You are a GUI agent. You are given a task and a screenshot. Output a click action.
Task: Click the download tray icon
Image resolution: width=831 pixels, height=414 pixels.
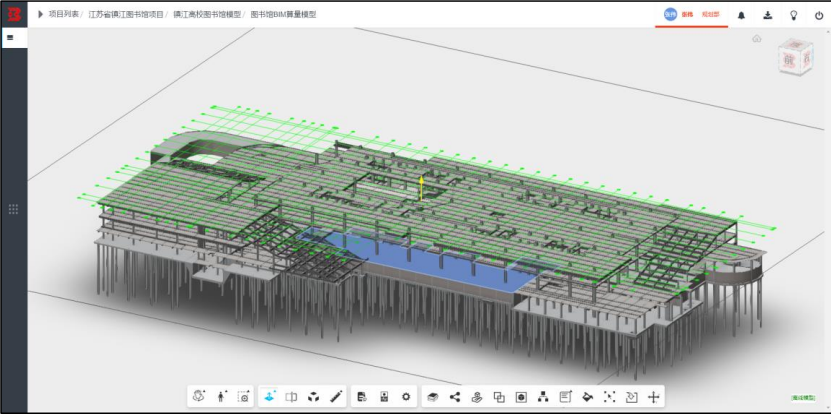(x=767, y=15)
